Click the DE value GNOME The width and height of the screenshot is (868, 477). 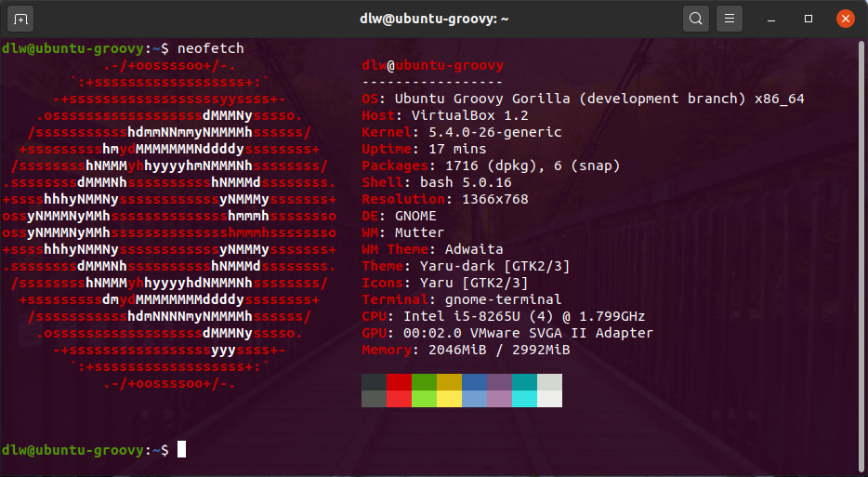coord(415,216)
